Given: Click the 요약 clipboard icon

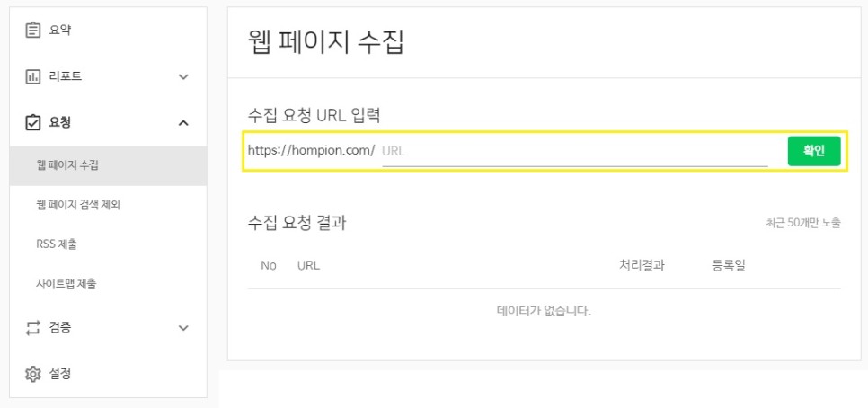Looking at the screenshot, I should pos(33,31).
